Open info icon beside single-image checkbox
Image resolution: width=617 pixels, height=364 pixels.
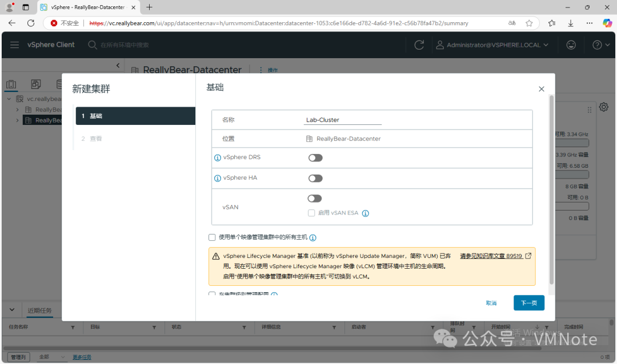click(313, 237)
